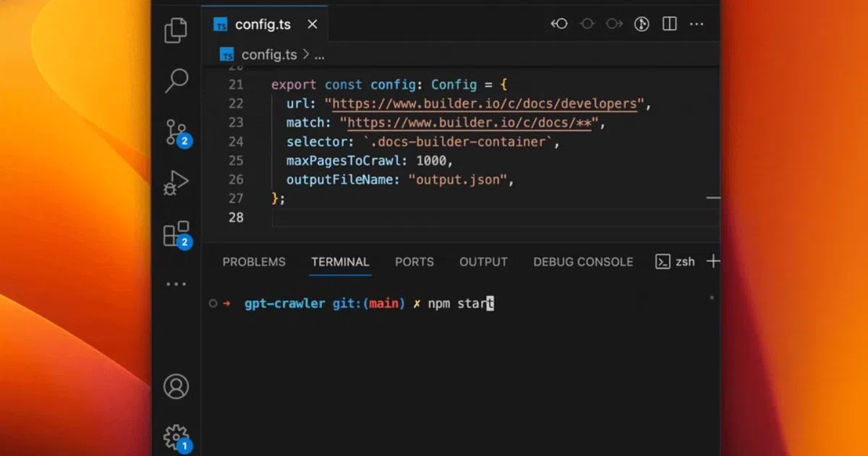Click the "Config" type annotation on line 21
The width and height of the screenshot is (868, 456).
point(454,85)
